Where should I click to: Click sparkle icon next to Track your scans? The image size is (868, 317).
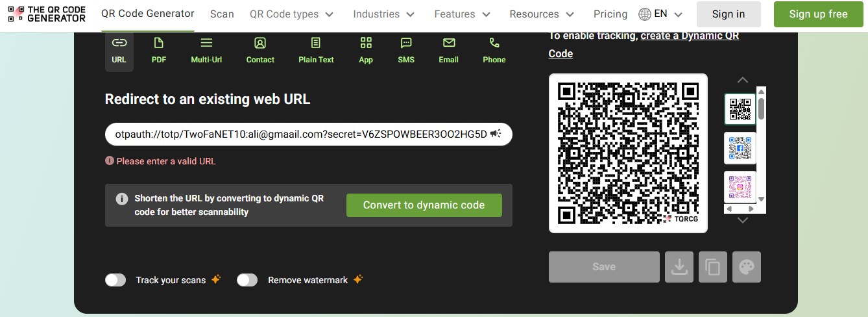point(216,279)
